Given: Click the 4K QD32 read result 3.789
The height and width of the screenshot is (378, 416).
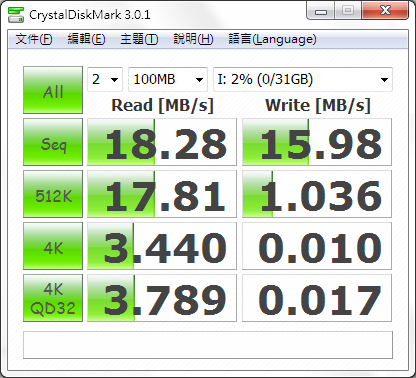Looking at the screenshot, I should tap(162, 298).
